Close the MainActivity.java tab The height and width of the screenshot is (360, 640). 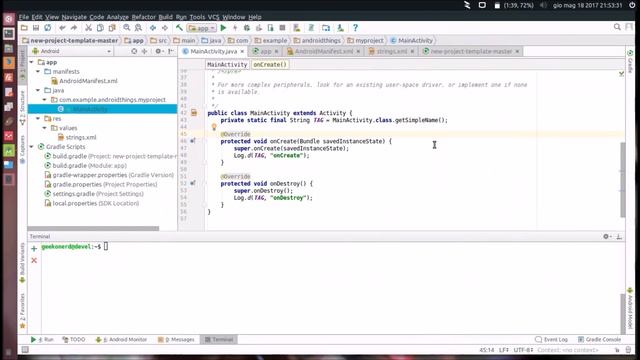(x=242, y=51)
